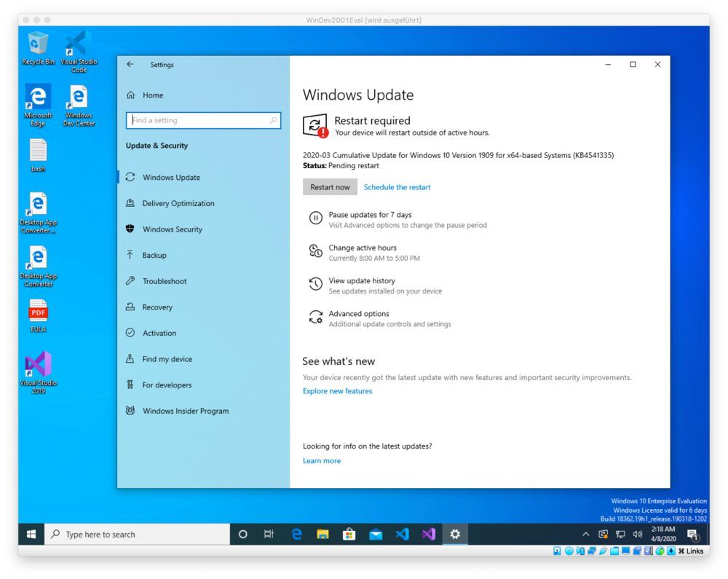Viewport: 728px width, 579px height.
Task: Open the Schedule the restart link
Action: [397, 187]
